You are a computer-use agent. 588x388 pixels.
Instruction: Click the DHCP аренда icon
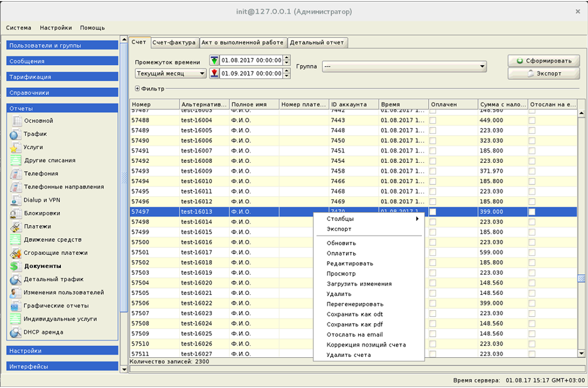(15, 332)
